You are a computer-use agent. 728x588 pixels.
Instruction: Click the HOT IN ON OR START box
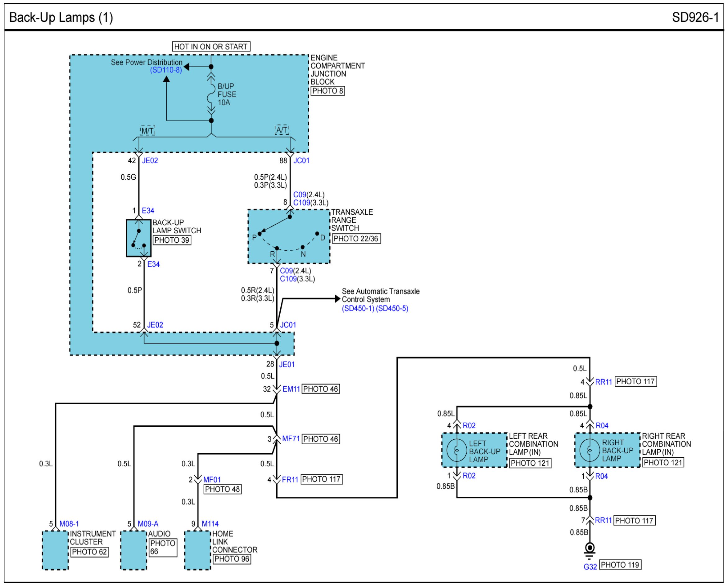tap(211, 47)
